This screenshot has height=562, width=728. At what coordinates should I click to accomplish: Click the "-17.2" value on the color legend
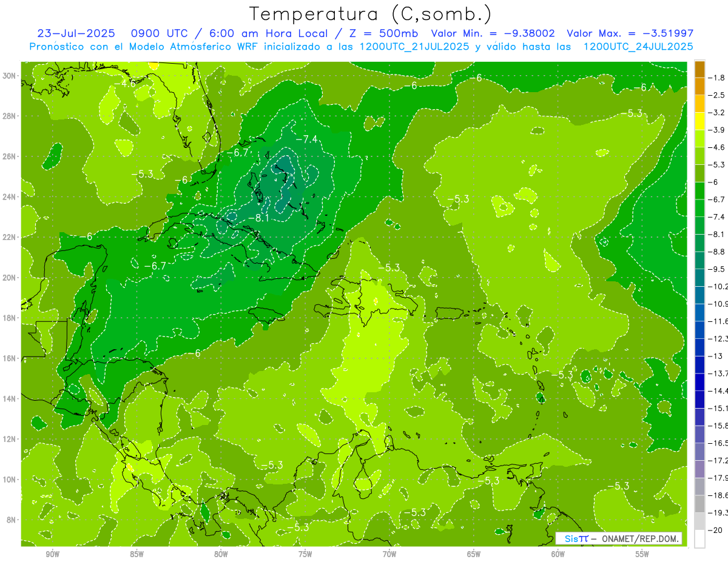[718, 460]
